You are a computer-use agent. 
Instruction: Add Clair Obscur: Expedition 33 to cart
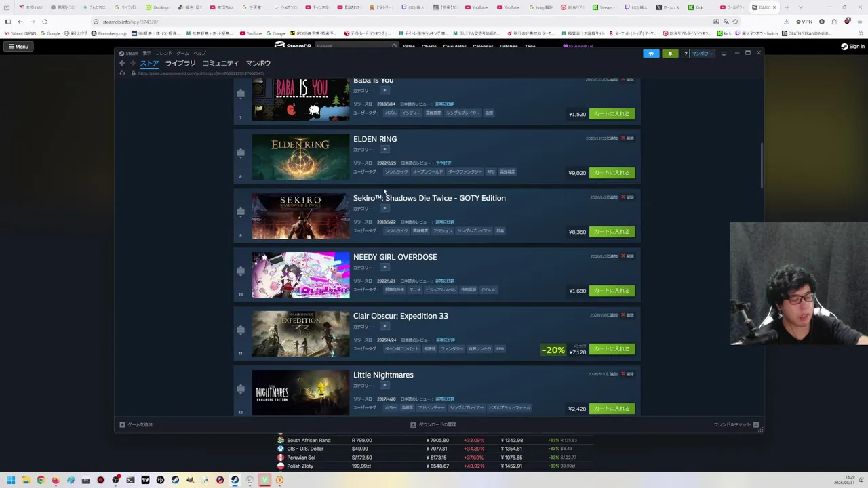coord(612,349)
